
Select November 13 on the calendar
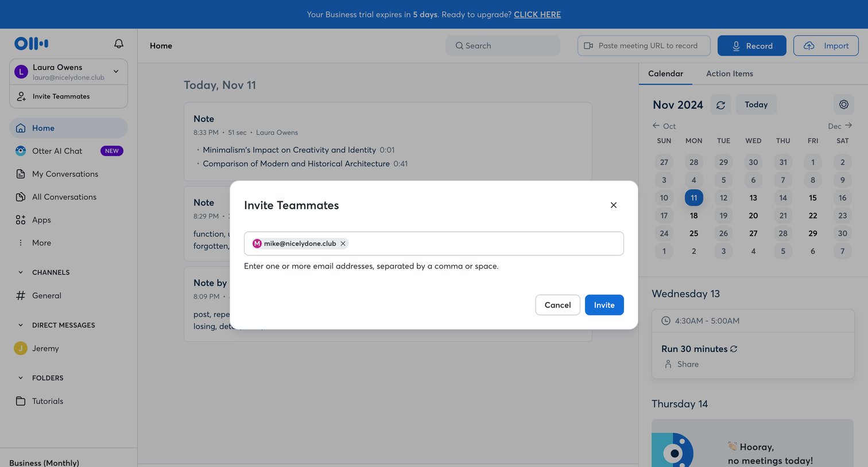(753, 198)
